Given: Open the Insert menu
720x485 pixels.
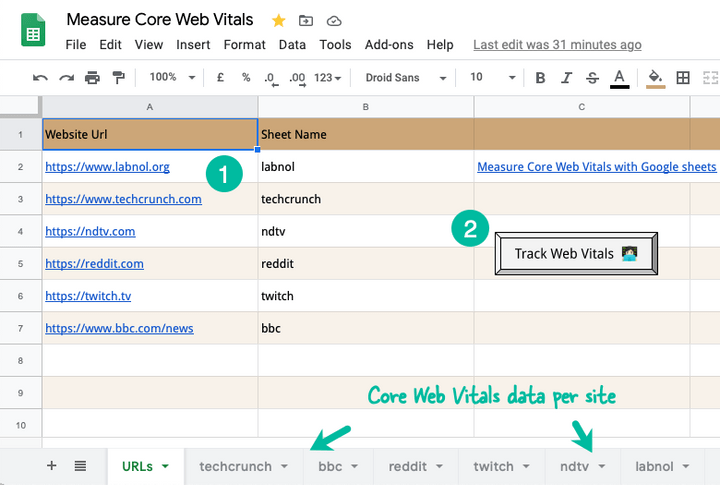Looking at the screenshot, I should click(x=193, y=45).
